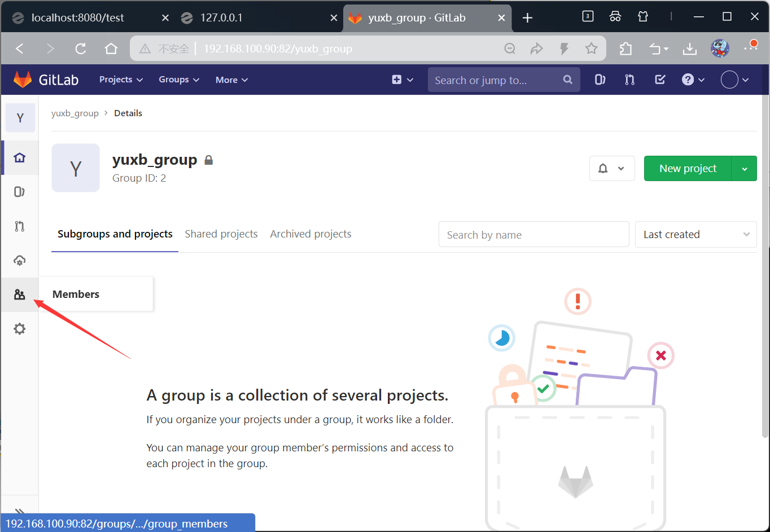Viewport: 770px width, 532px height.
Task: Click the shirt skin icon in title bar
Action: point(643,16)
